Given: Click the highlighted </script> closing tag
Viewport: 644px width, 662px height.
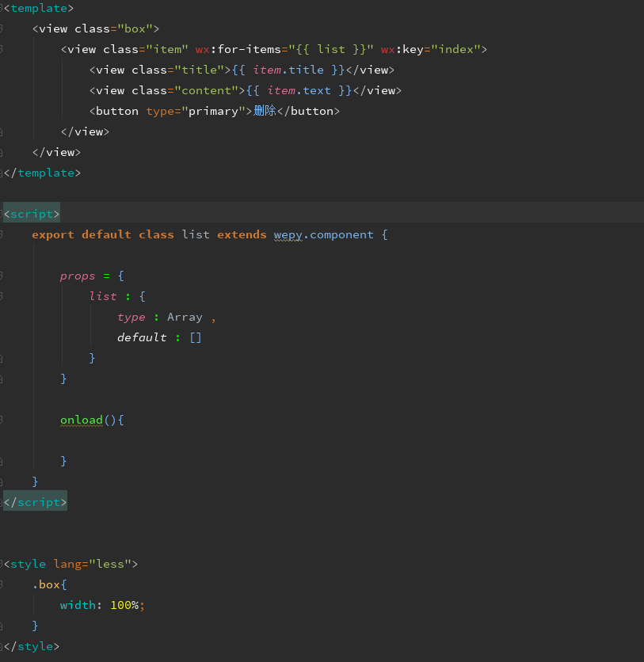Looking at the screenshot, I should 34,500.
